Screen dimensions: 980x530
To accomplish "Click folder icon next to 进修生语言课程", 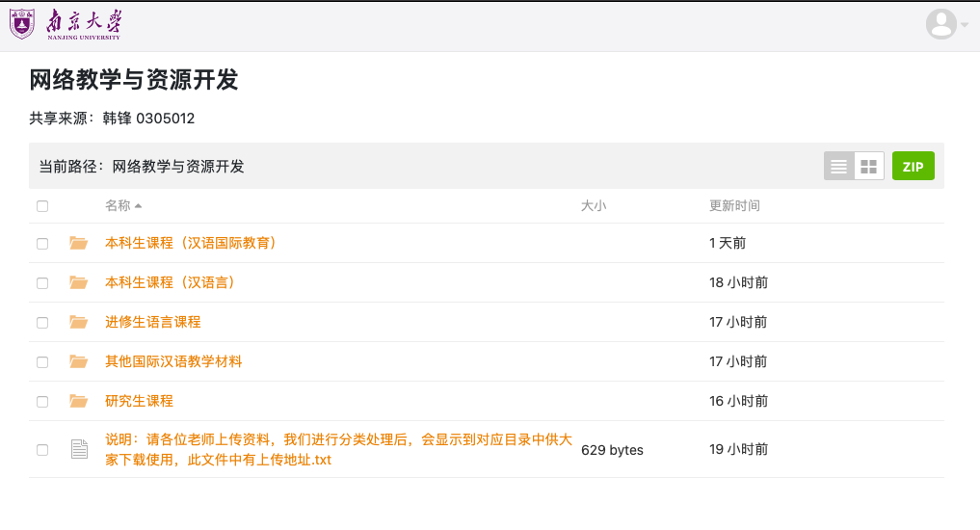I will 79,323.
